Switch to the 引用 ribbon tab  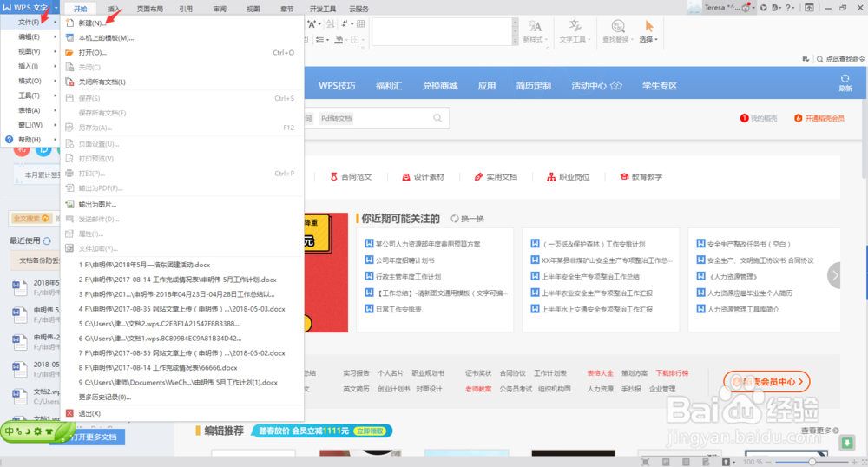[x=186, y=9]
